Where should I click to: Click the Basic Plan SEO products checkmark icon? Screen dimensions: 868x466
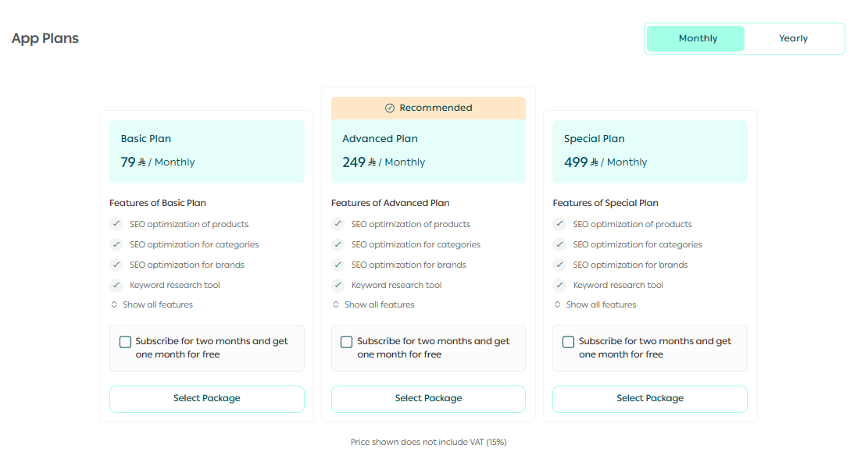(116, 224)
